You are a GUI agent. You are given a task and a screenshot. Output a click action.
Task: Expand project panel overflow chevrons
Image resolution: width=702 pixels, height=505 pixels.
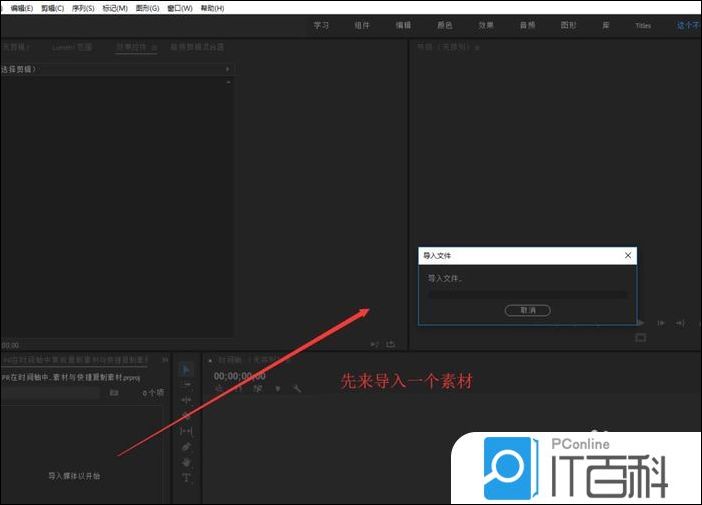(x=165, y=359)
